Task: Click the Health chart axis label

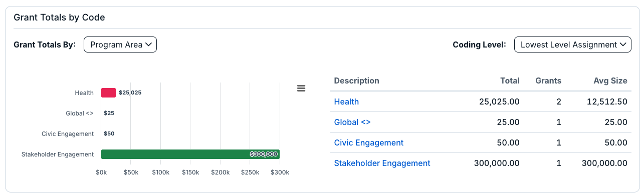Action: pos(84,92)
